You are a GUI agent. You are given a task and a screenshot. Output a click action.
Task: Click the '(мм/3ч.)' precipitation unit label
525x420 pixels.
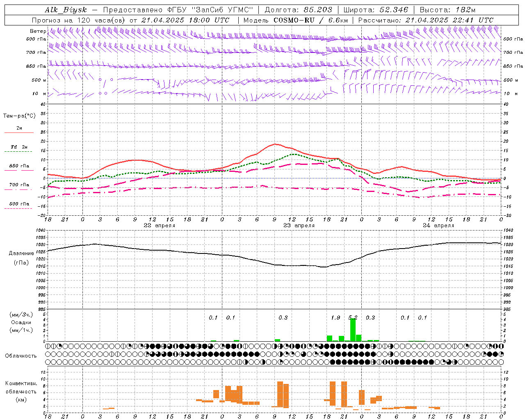21,315
